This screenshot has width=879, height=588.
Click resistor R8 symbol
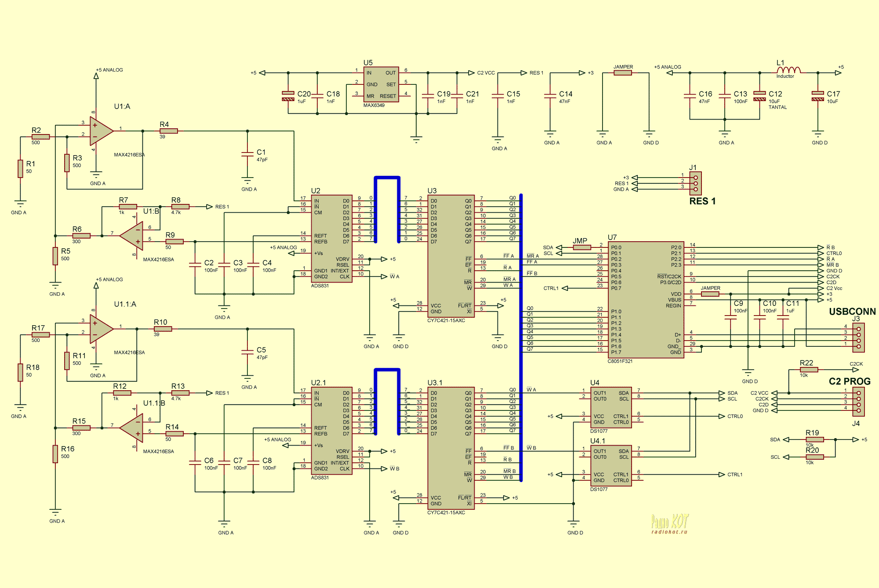click(181, 207)
